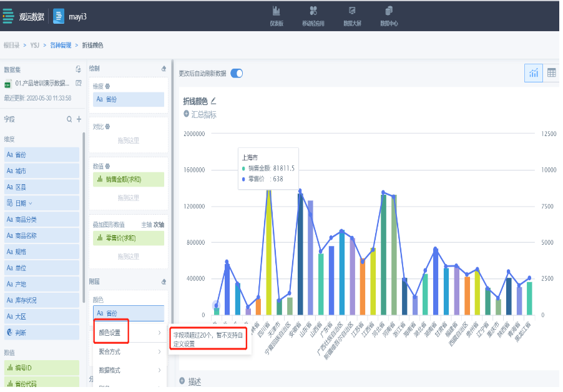Select 次轴 for overlay values

click(x=159, y=225)
